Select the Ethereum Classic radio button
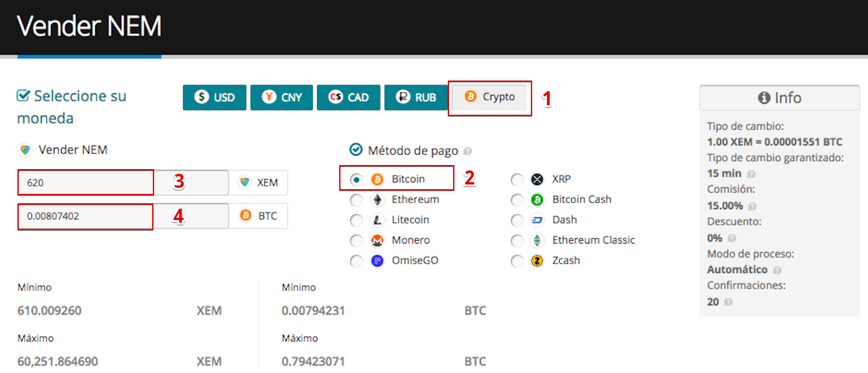 517,241
